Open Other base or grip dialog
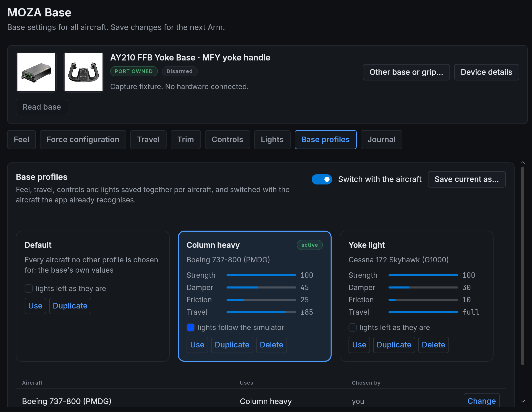The width and height of the screenshot is (532, 412). coord(406,72)
